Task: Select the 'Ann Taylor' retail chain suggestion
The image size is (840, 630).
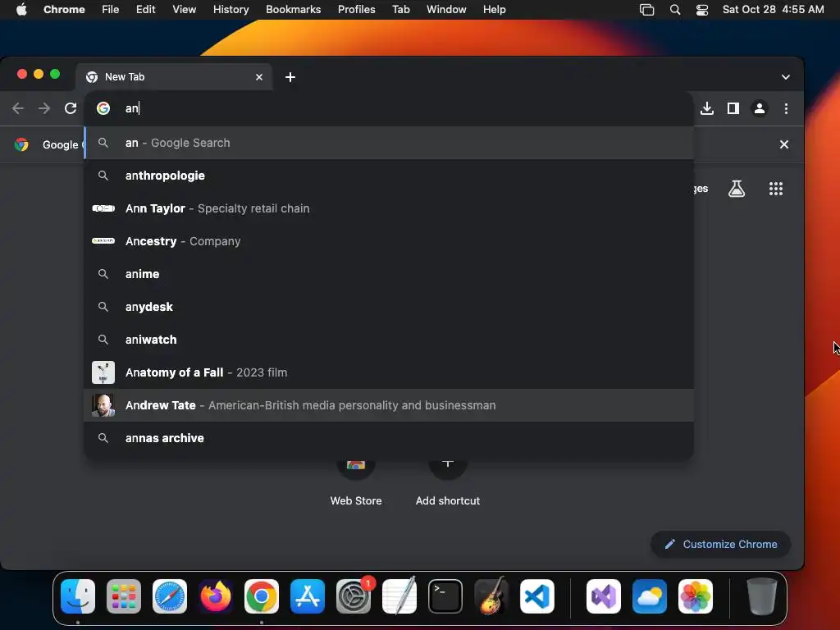Action: [390, 208]
